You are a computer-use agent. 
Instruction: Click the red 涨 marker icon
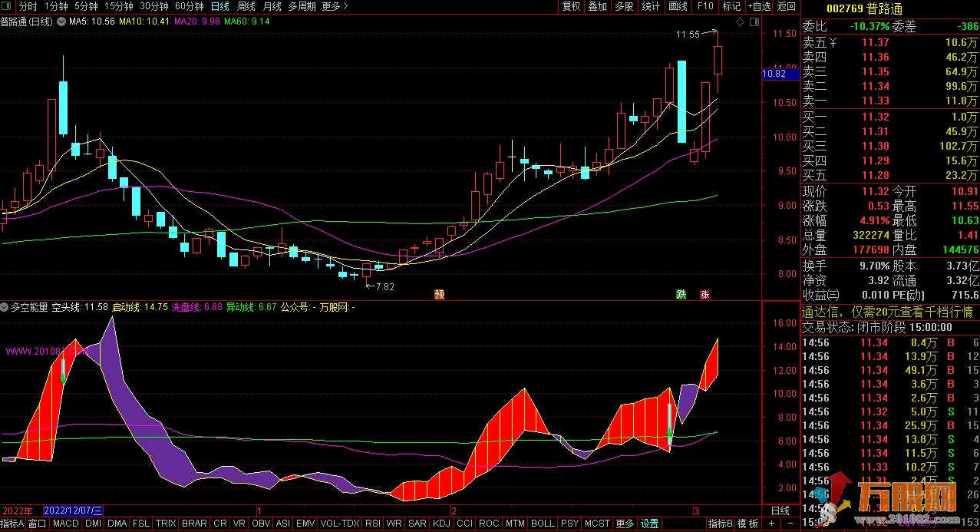704,294
